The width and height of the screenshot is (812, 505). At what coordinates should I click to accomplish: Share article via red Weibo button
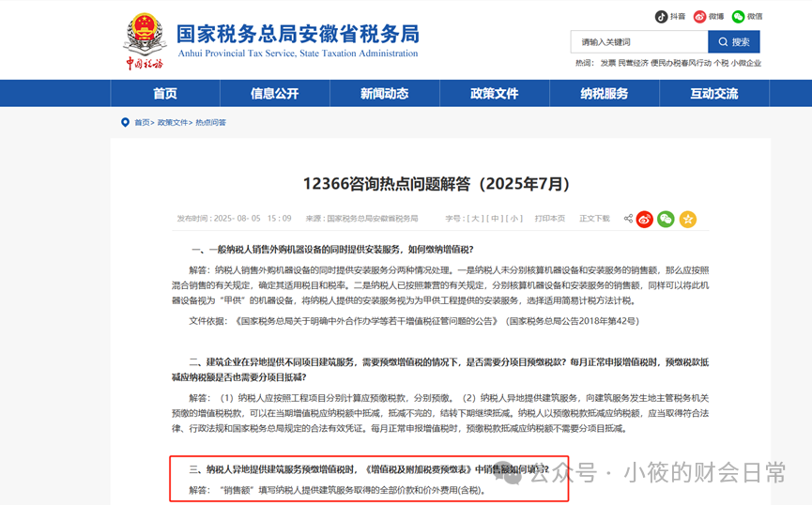(645, 220)
